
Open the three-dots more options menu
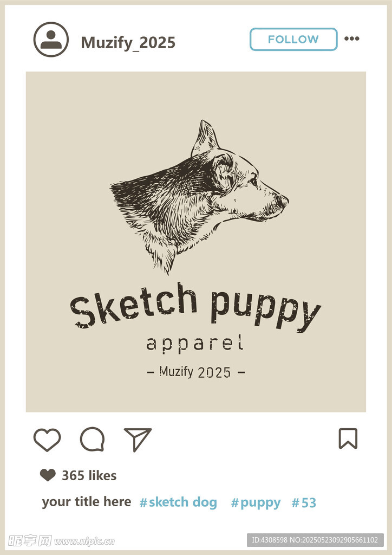pyautogui.click(x=352, y=38)
